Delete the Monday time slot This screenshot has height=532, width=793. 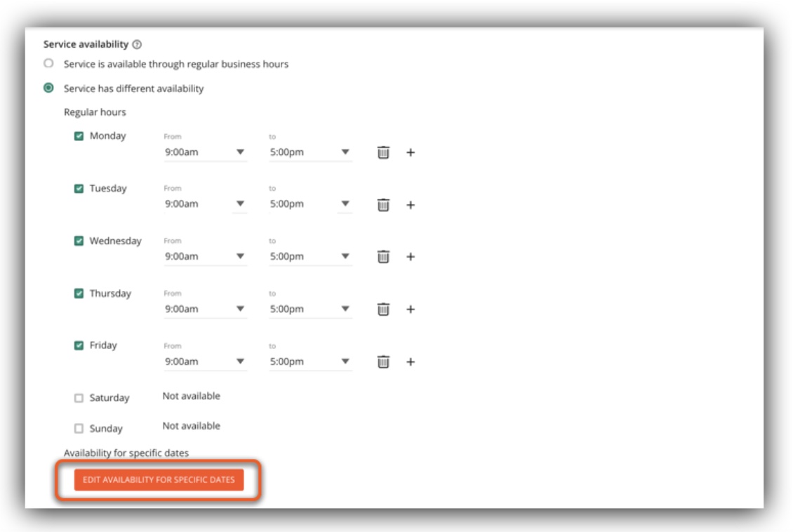coord(383,152)
